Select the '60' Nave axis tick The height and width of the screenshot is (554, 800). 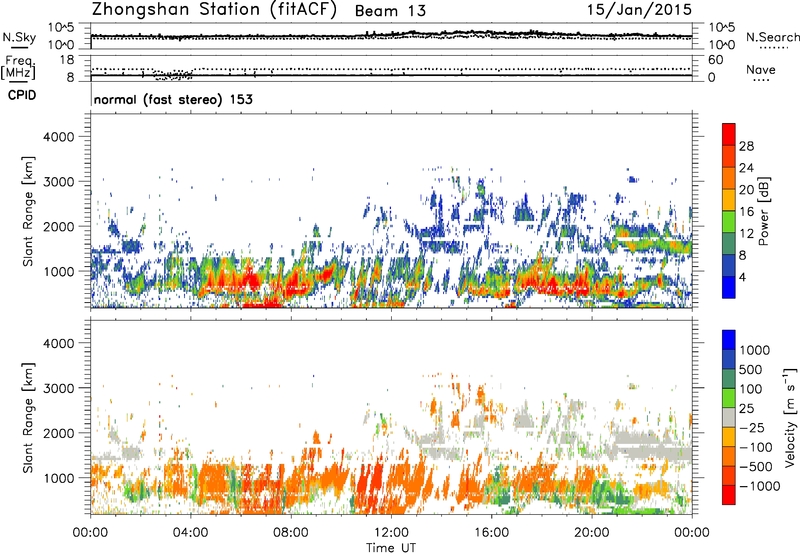point(715,60)
